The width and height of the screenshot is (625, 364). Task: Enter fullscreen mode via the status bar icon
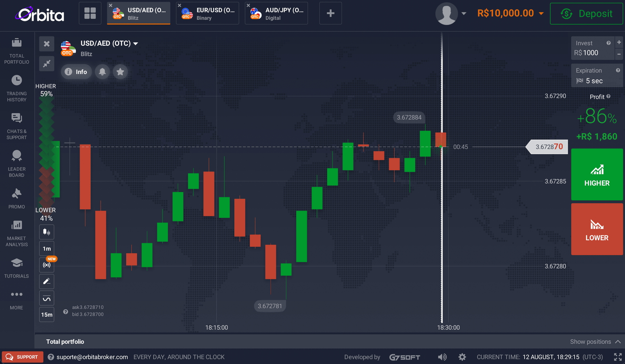coord(618,357)
